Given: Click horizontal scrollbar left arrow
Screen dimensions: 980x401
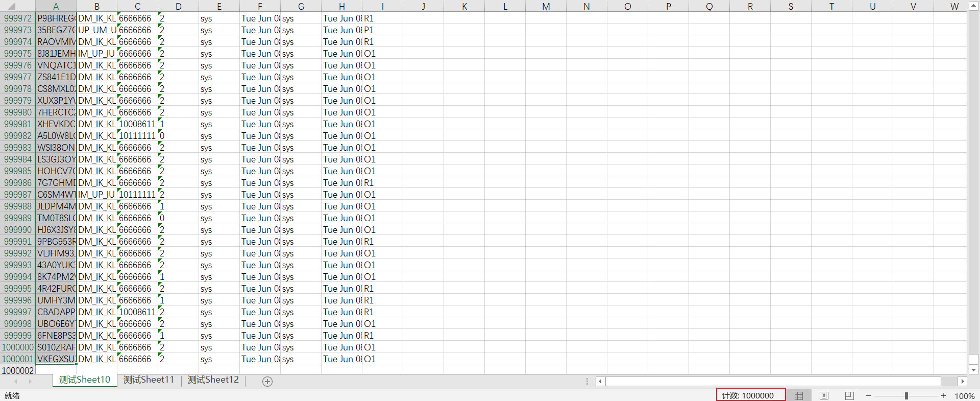Looking at the screenshot, I should (600, 381).
